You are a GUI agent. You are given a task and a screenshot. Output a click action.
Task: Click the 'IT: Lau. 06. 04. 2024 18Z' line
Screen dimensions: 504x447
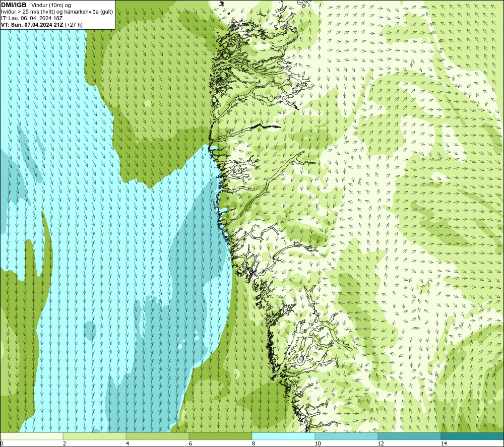(31, 18)
